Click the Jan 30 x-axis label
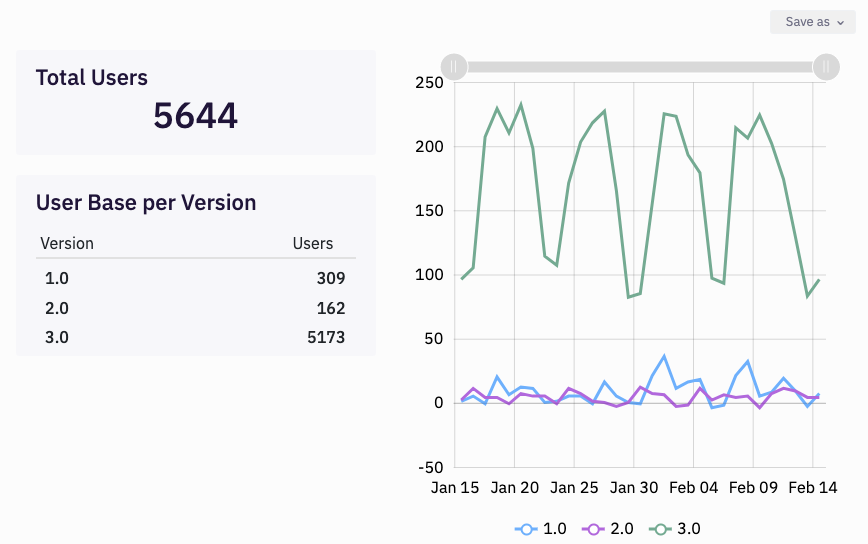 pyautogui.click(x=635, y=488)
